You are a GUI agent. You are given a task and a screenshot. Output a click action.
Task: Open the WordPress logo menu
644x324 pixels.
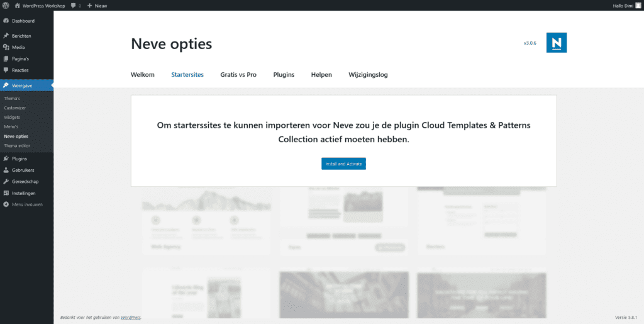[x=6, y=6]
